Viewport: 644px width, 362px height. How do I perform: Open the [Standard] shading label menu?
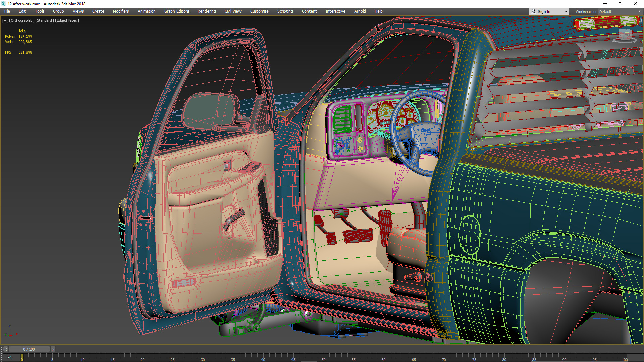(x=44, y=20)
